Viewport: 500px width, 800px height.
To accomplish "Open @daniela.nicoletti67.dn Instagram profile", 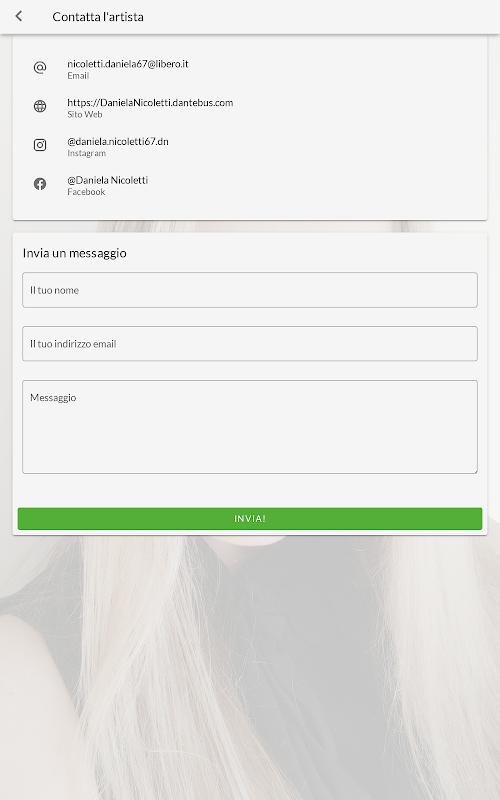I will 118,141.
